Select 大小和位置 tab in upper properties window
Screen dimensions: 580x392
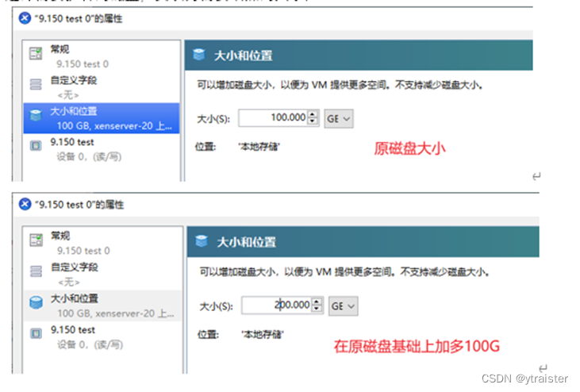[101, 118]
